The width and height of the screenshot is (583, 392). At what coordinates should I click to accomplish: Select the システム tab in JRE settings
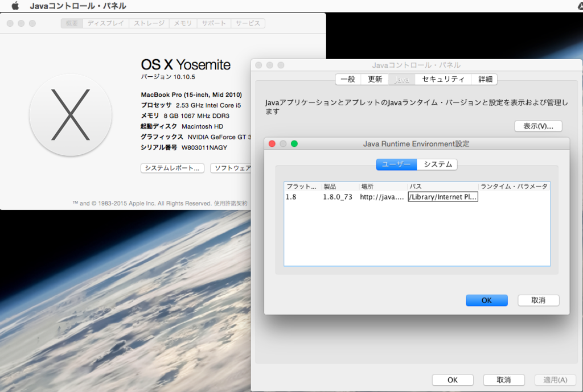[x=437, y=164]
